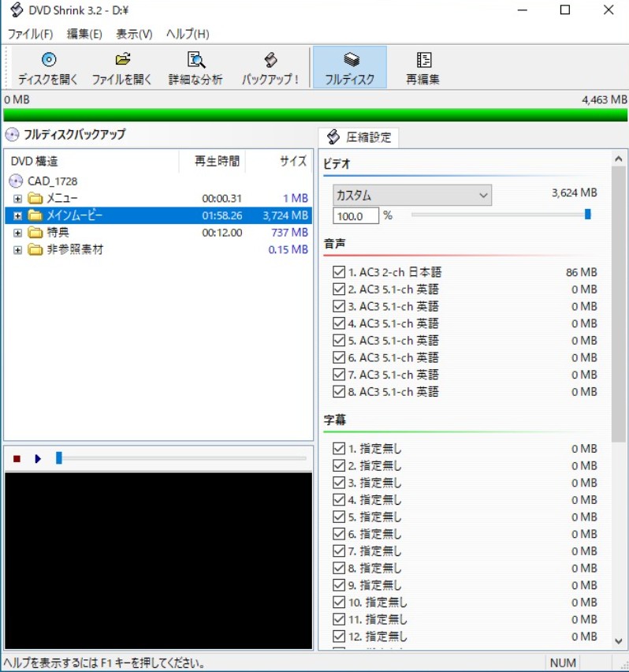Click scroll-down arrow in compression panel

[618, 641]
